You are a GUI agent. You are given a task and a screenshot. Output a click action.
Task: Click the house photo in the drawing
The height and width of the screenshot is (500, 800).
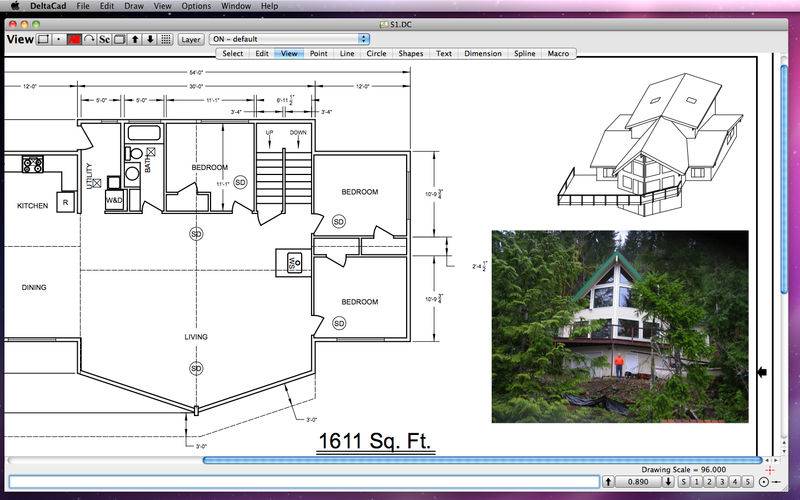[620, 327]
